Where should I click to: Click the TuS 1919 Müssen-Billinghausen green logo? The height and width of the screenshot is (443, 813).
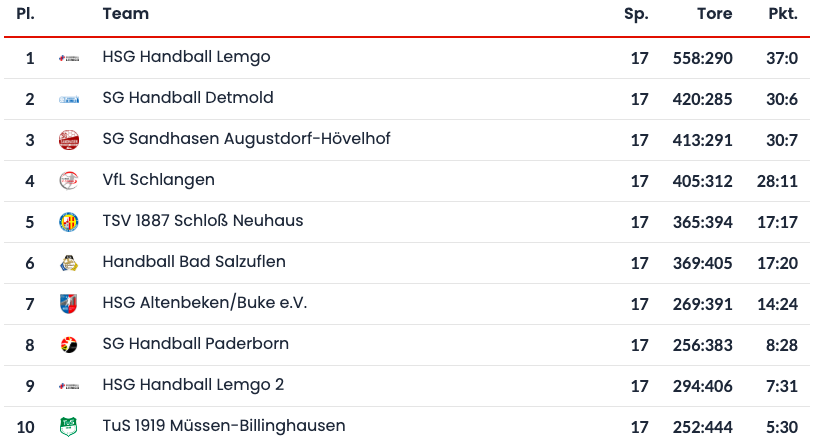pyautogui.click(x=69, y=427)
